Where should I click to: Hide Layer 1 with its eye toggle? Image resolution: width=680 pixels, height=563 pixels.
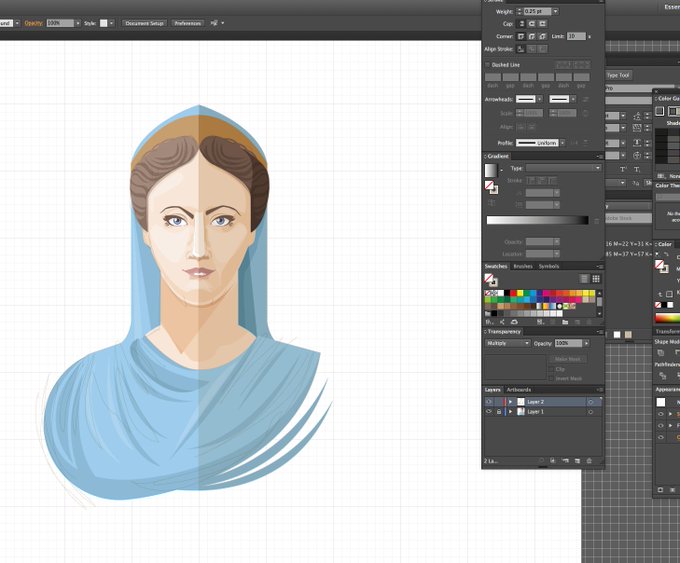489,412
